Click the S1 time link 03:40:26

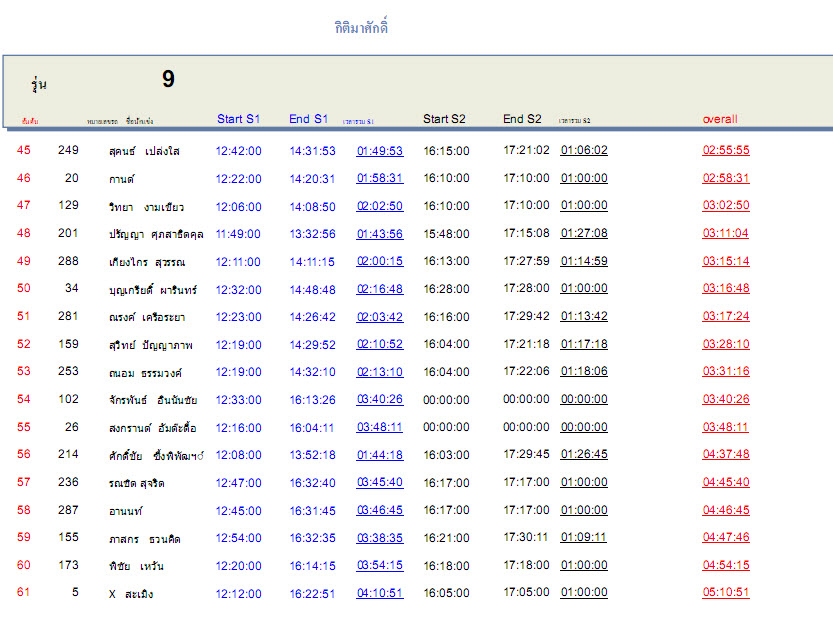(x=380, y=400)
